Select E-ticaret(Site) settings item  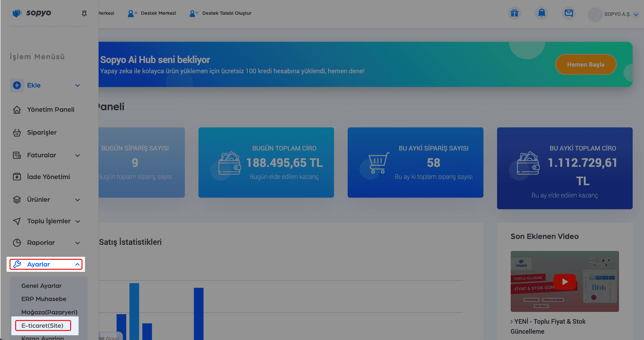42,325
